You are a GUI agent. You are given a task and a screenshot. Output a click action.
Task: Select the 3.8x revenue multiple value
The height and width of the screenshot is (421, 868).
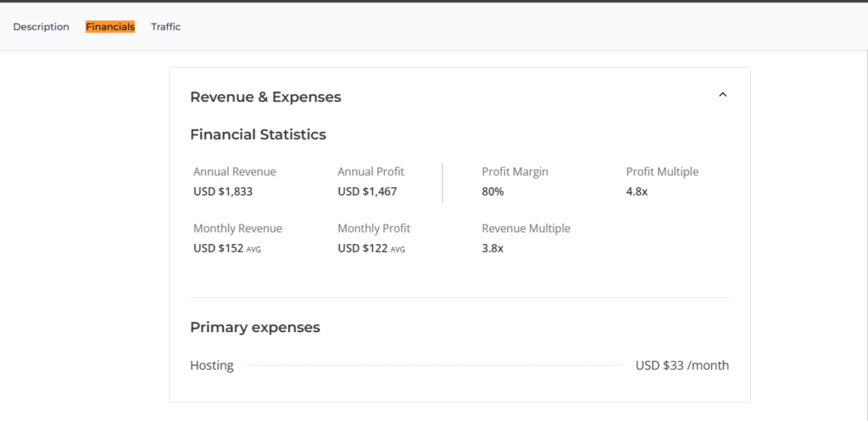[492, 248]
